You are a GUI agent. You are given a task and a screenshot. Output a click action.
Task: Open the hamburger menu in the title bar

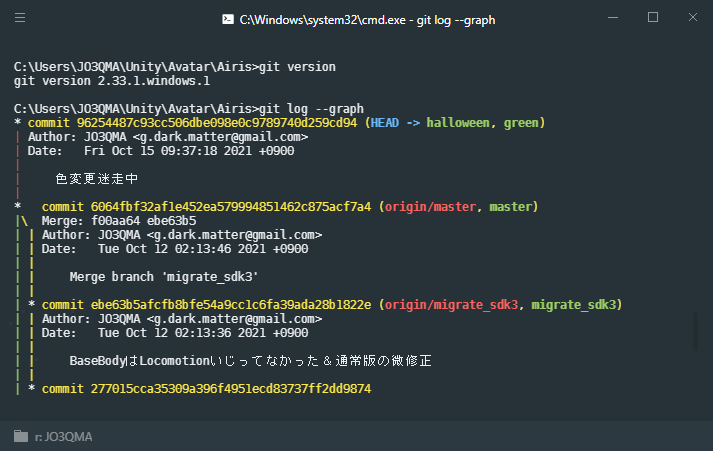click(x=20, y=18)
